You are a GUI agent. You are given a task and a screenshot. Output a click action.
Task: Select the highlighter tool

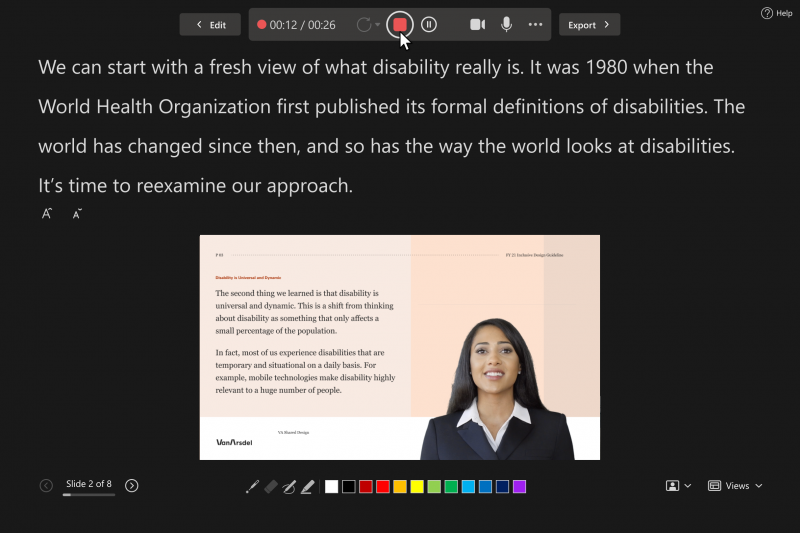307,487
